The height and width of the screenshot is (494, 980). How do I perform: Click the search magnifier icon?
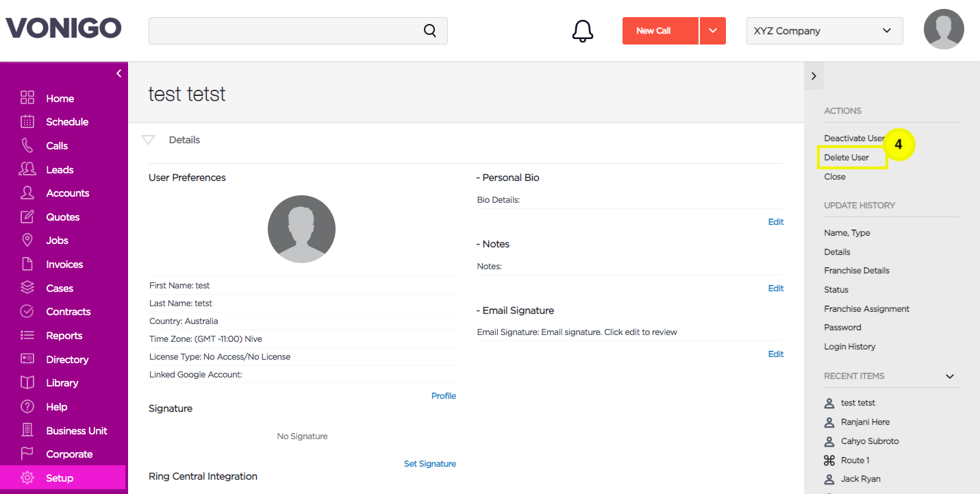429,31
